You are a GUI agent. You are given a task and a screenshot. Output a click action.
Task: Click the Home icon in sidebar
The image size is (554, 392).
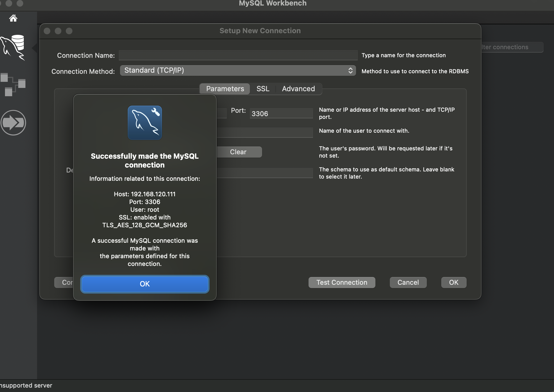[13, 18]
